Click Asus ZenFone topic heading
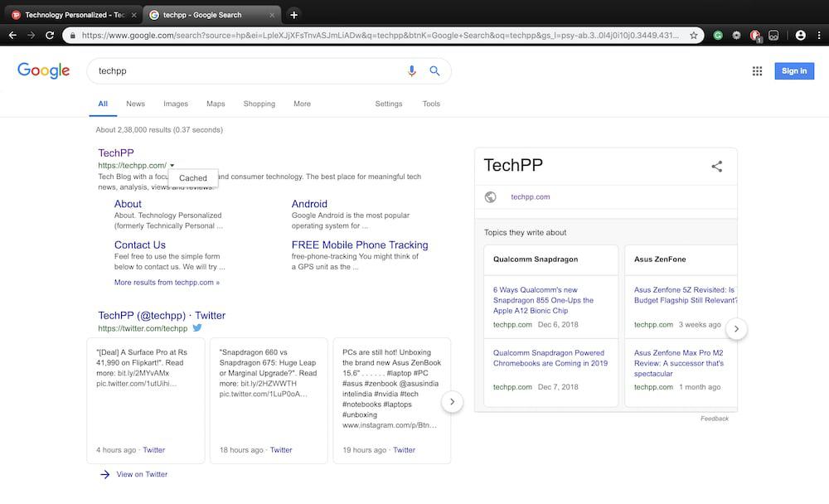 (x=660, y=259)
